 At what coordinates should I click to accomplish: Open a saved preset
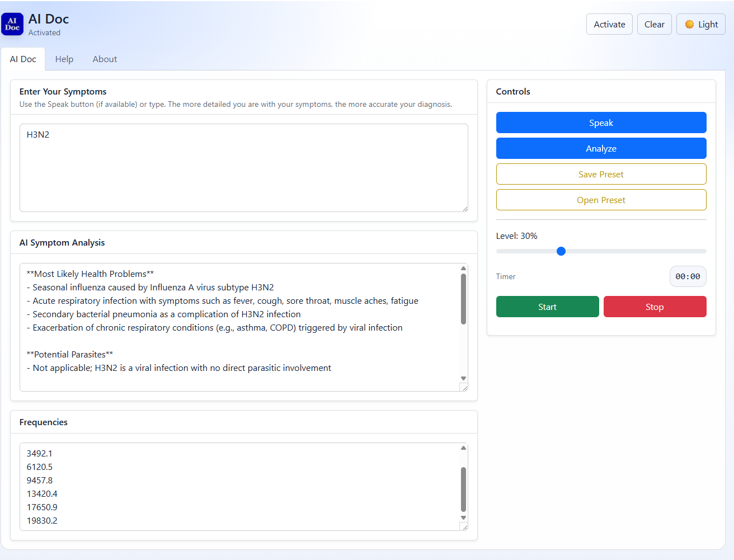(x=601, y=200)
